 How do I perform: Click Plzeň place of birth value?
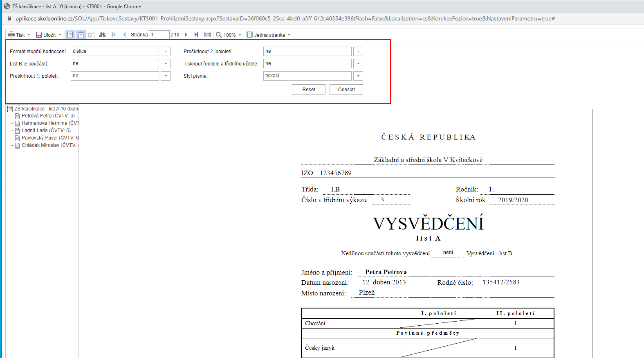coord(367,293)
